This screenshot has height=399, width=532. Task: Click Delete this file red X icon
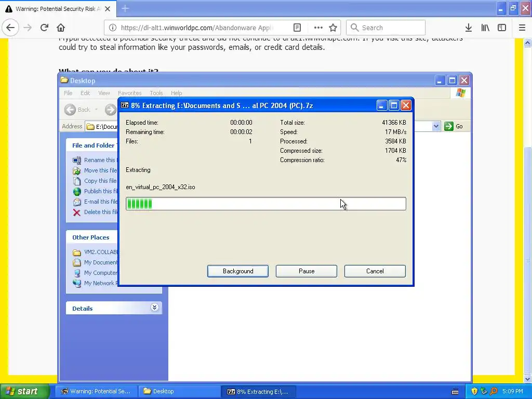(77, 212)
